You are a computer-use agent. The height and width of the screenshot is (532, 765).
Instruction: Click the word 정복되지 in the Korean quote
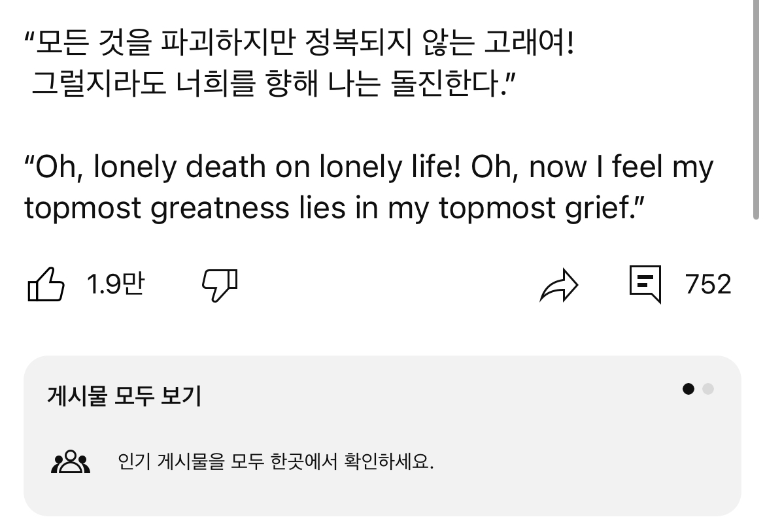(356, 44)
